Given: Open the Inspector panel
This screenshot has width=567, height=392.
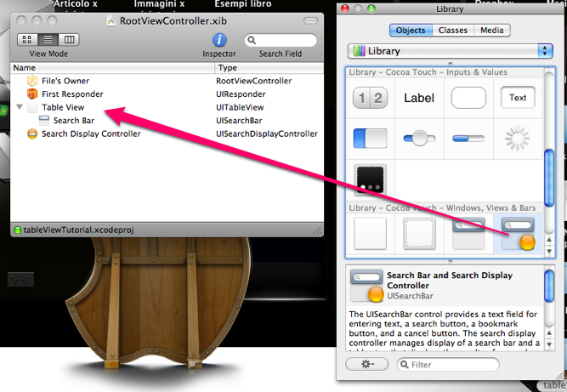Looking at the screenshot, I should click(x=218, y=40).
